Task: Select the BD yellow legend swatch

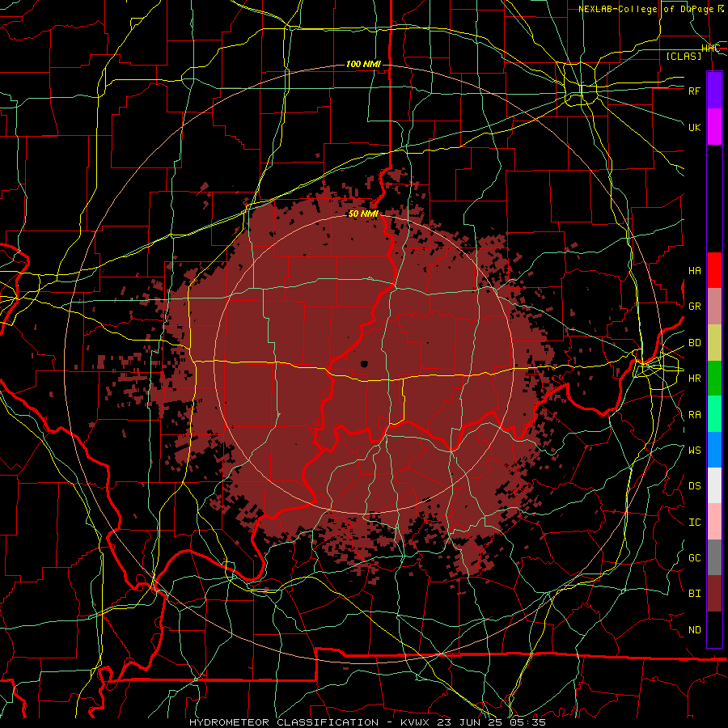Action: pyautogui.click(x=714, y=343)
